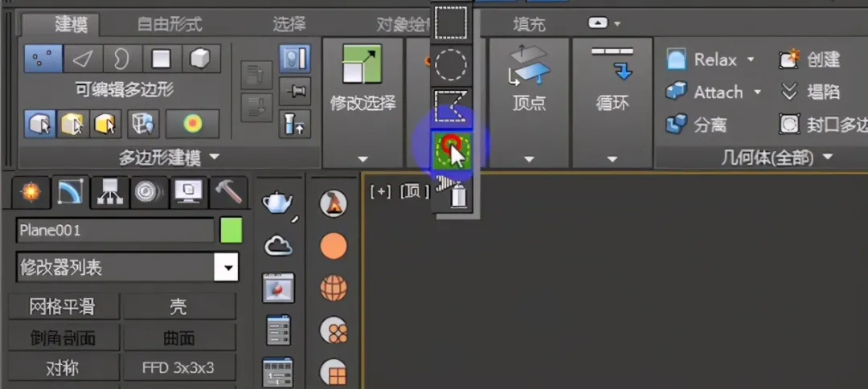The width and height of the screenshot is (868, 389).
Task: Apply 壳 modifier button
Action: (179, 306)
